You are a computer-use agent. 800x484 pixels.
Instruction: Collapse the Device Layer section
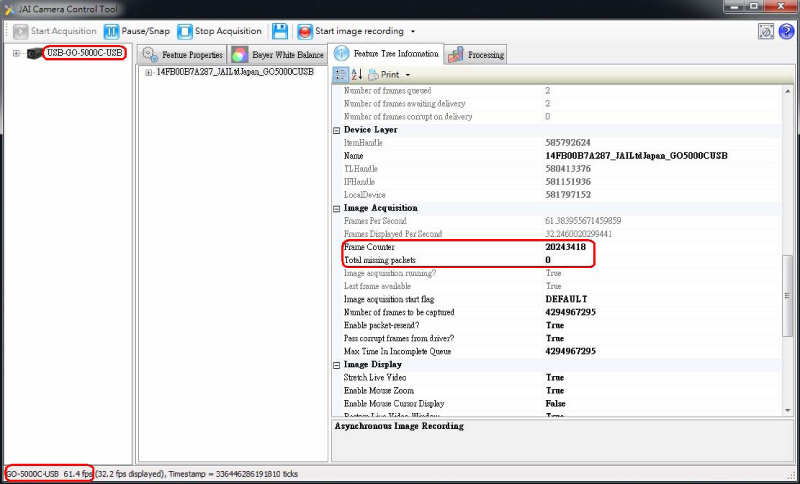(x=337, y=131)
